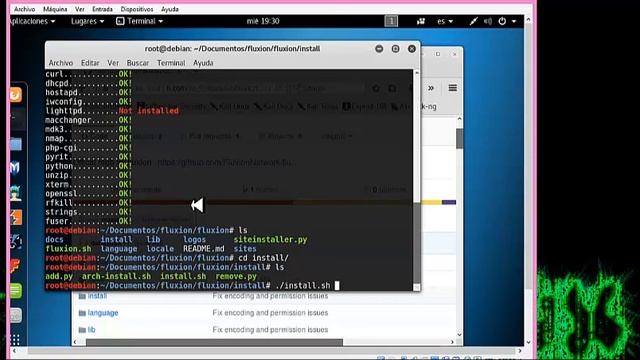
Task: Open the lib folder link in browser
Action: pos(91,330)
